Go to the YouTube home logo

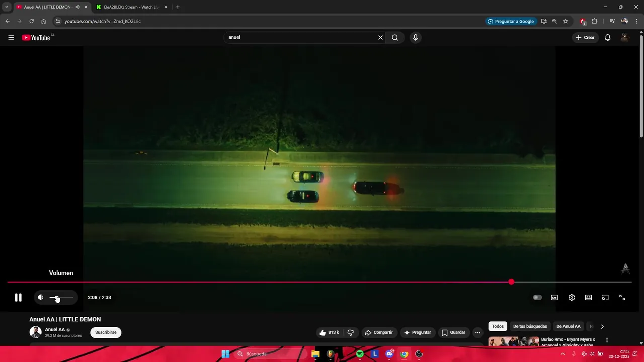point(36,37)
